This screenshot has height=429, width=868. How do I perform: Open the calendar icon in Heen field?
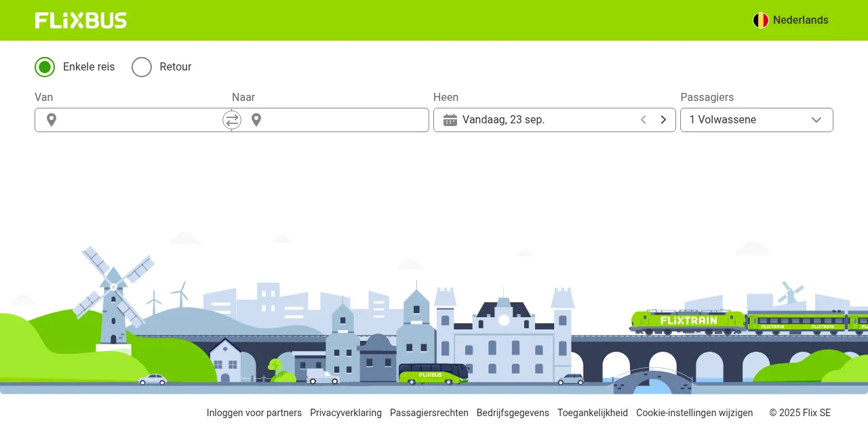pos(450,120)
